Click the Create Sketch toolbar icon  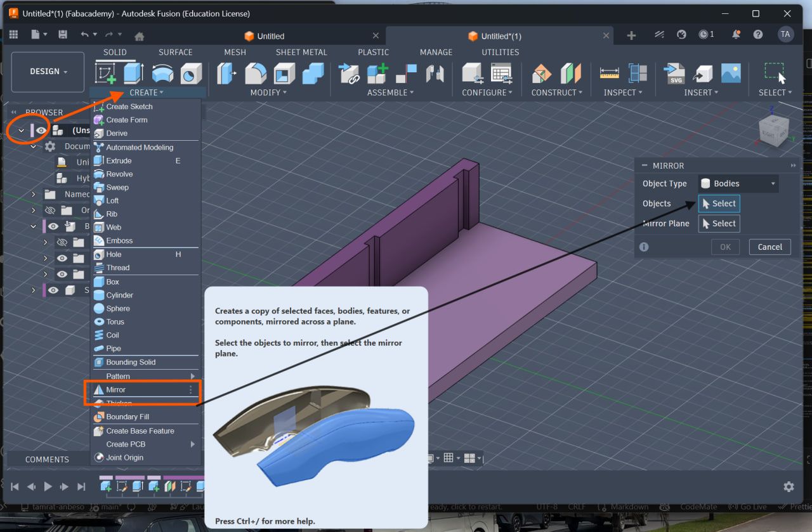pyautogui.click(x=106, y=73)
